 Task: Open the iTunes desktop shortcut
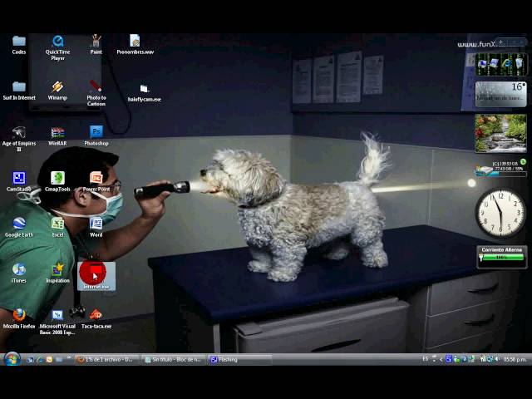pyautogui.click(x=19, y=273)
